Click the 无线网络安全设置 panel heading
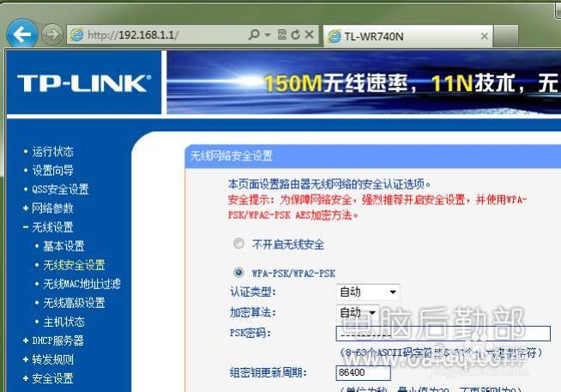The width and height of the screenshot is (561, 392). coord(231,156)
